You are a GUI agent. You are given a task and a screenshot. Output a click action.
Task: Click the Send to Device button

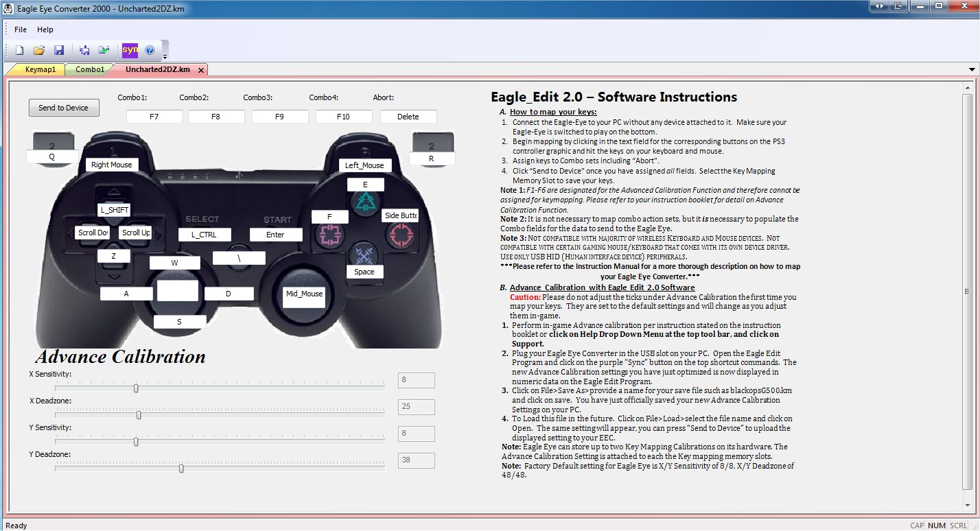[63, 108]
